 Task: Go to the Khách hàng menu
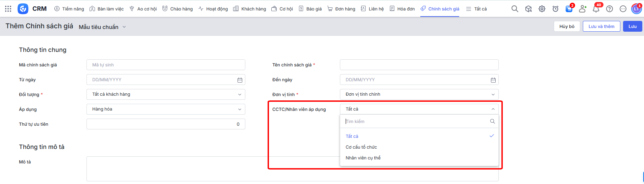coord(250,9)
